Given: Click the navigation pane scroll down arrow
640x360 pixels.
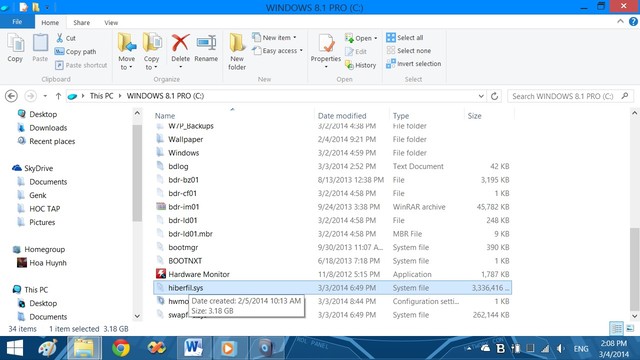Looking at the screenshot, I should pyautogui.click(x=137, y=316).
